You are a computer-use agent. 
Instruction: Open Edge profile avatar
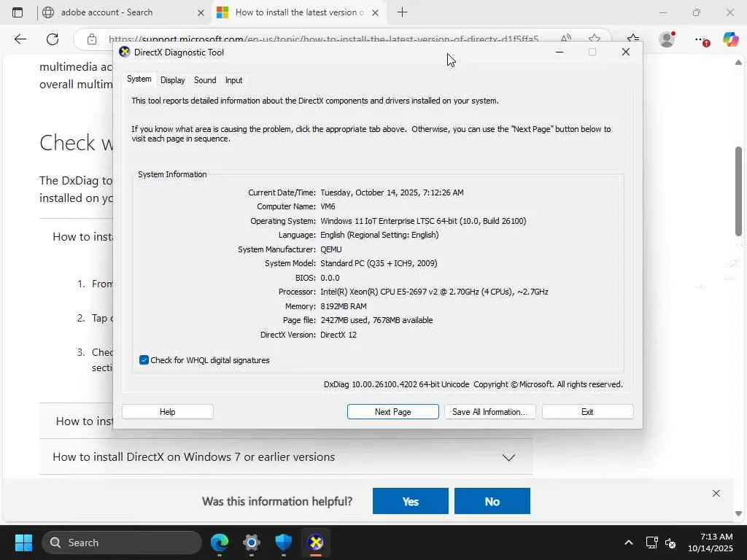pyautogui.click(x=667, y=39)
